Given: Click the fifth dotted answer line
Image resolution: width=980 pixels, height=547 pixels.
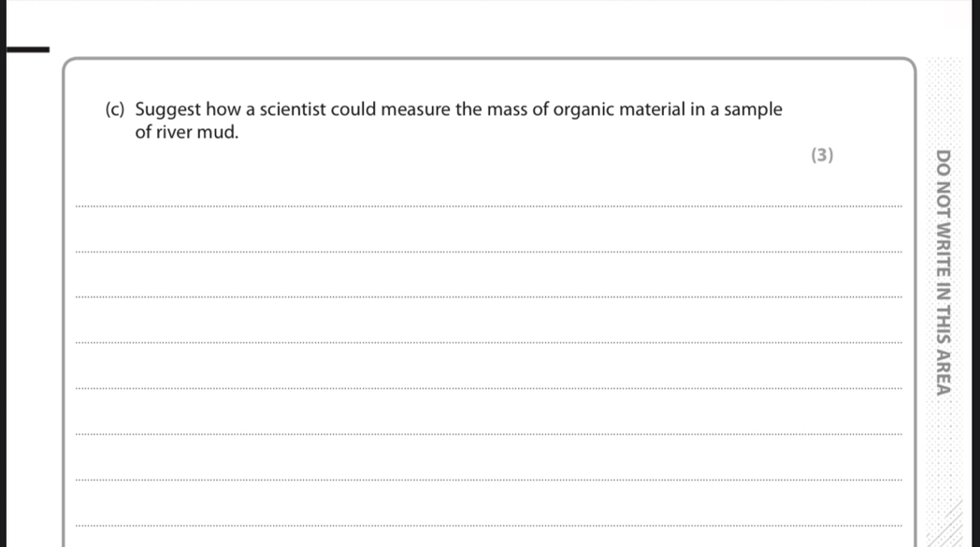Looking at the screenshot, I should 486,388.
